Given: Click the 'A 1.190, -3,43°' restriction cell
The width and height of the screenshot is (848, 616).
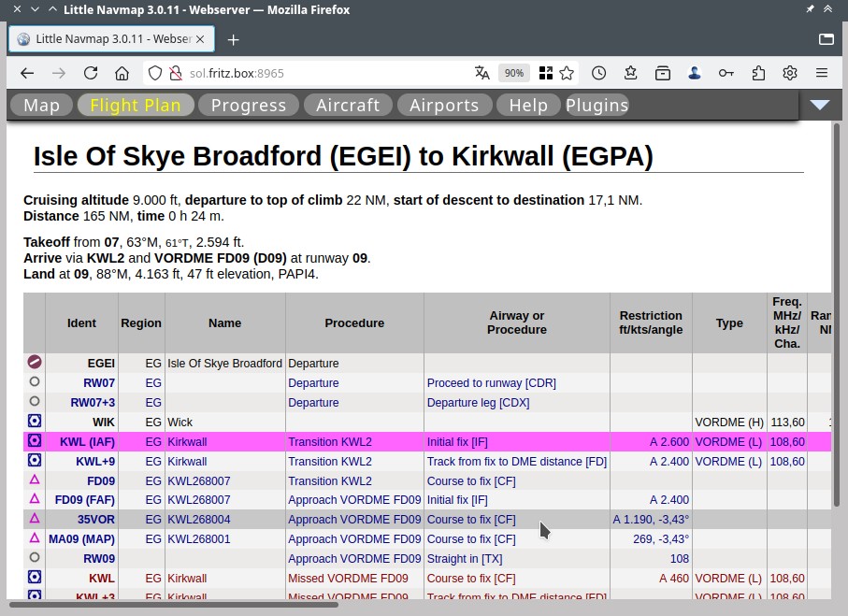Looking at the screenshot, I should 651,520.
